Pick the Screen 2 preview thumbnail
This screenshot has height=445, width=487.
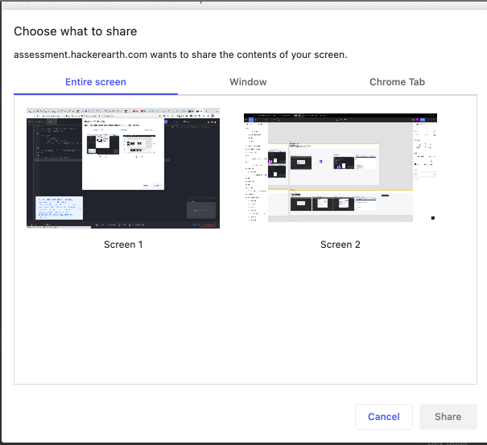click(340, 168)
